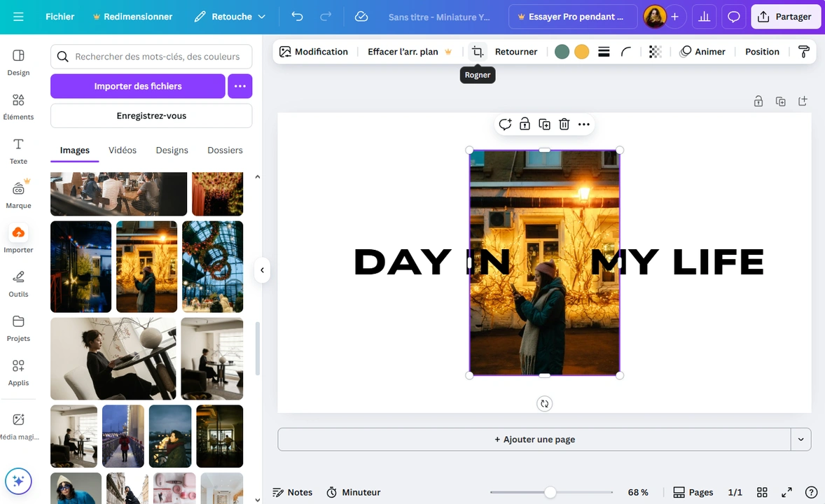Open the copy style paint roller tool
Screen dimensions: 825x504
coord(802,51)
